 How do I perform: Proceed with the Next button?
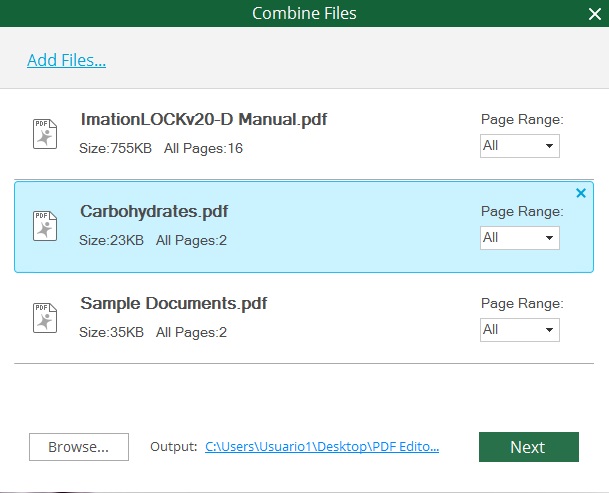[x=529, y=447]
